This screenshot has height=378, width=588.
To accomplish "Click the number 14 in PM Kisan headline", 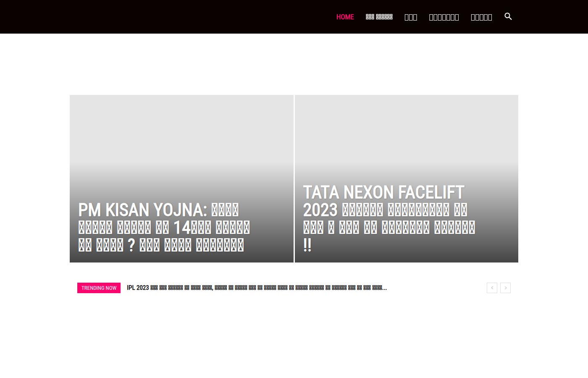I will click(x=182, y=228).
